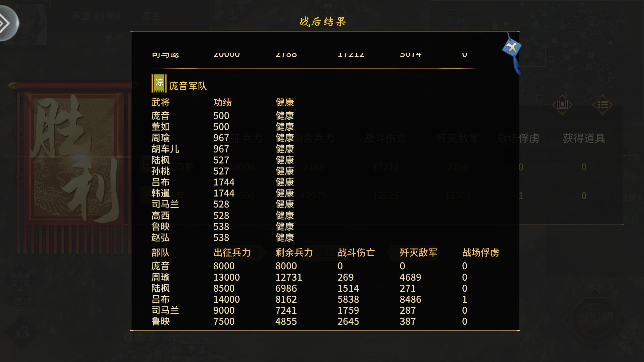Click enemies destroyed value 4689
Viewport: 644px width, 362px height.
click(410, 277)
